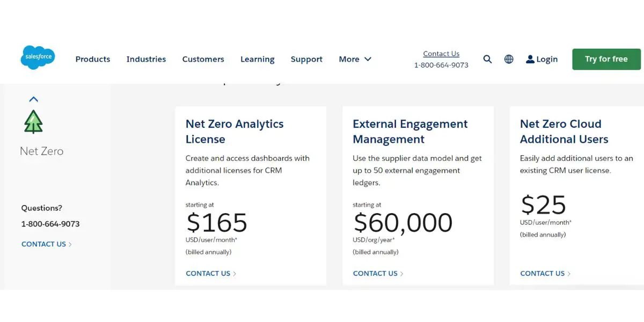
Task: Open the Customers menu
Action: tap(203, 59)
